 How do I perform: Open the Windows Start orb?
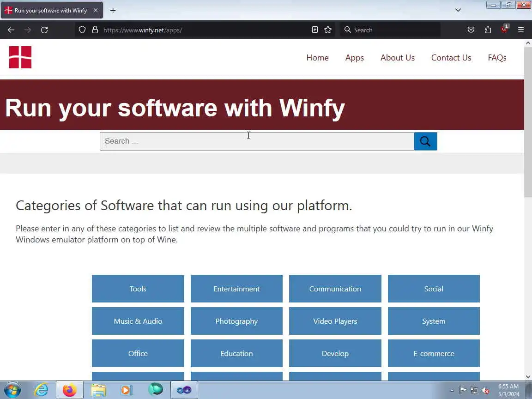coord(12,390)
